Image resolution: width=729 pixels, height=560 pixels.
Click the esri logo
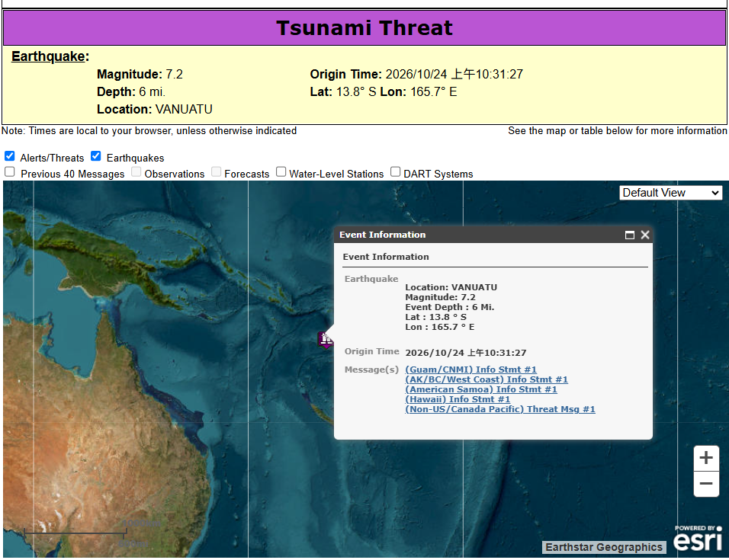(698, 539)
